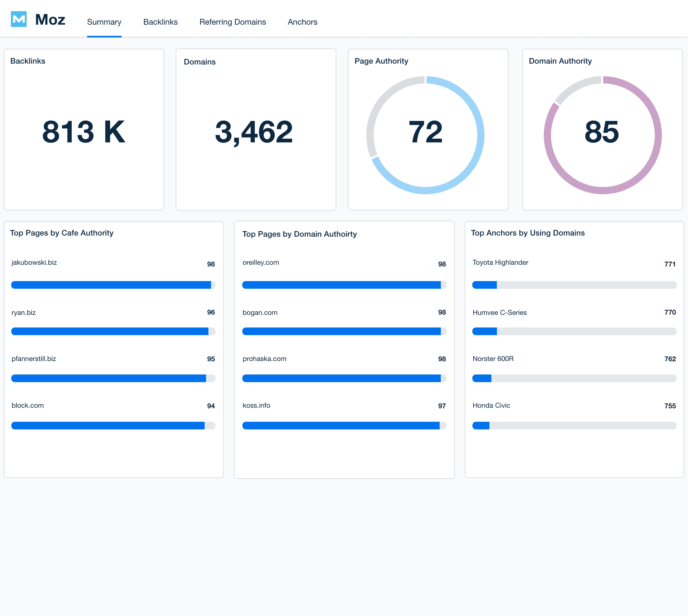Click the ryan.biz entry
The width and height of the screenshot is (688, 616).
23,312
